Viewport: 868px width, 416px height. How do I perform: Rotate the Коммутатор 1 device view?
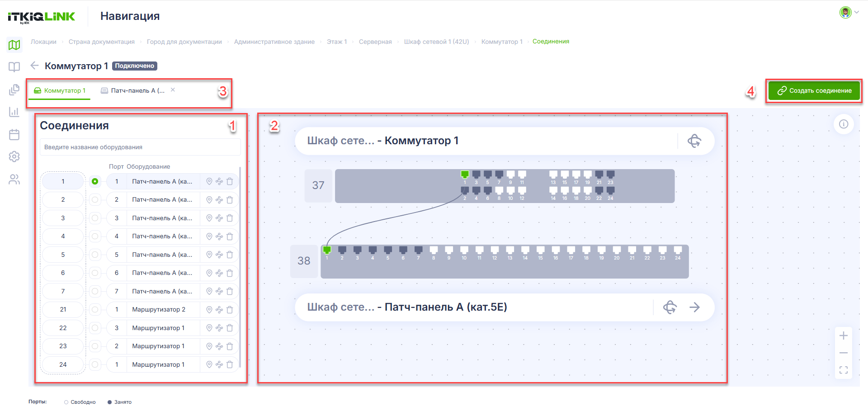(x=694, y=141)
